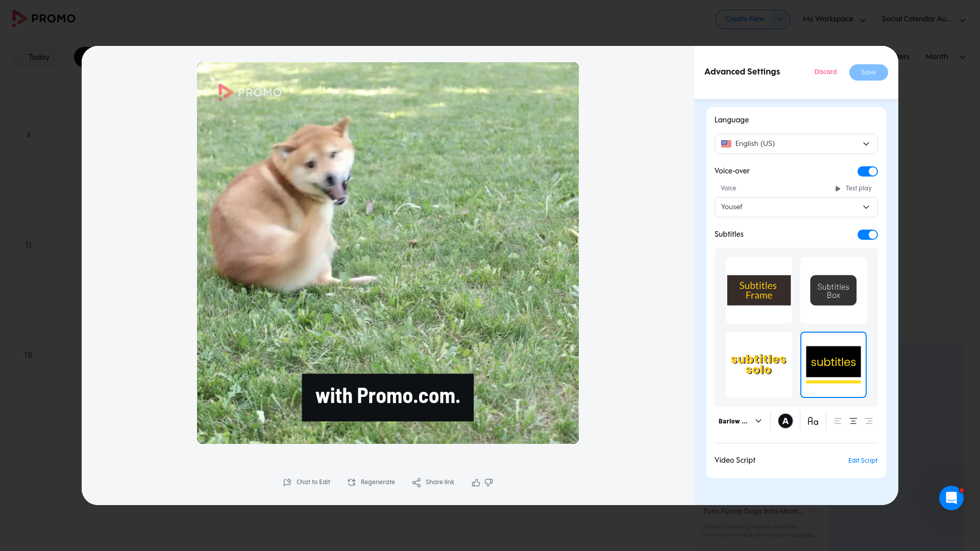980x551 pixels.
Task: Click the video preview with the dog
Action: (x=388, y=253)
